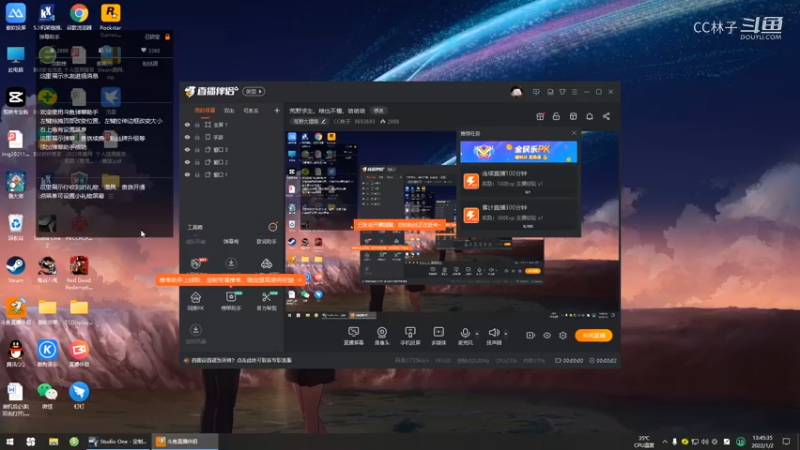Open toolbox more-options circle icon
Screen dimensions: 800x450
273,227
